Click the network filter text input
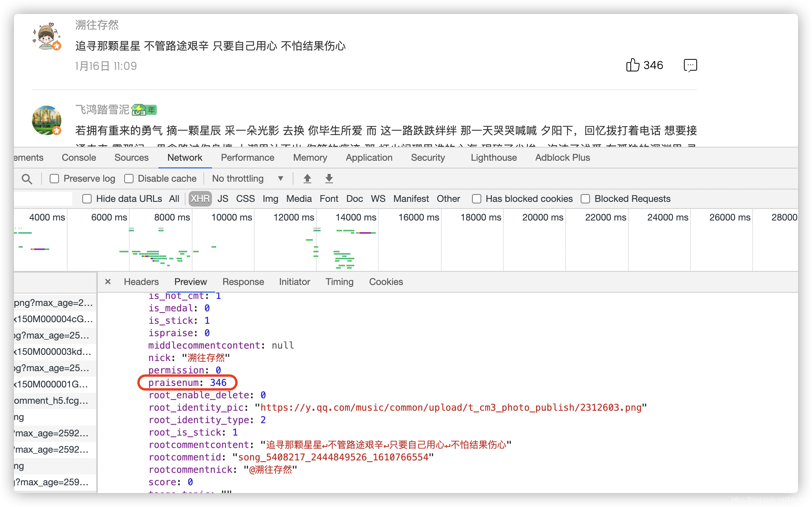 click(x=43, y=199)
